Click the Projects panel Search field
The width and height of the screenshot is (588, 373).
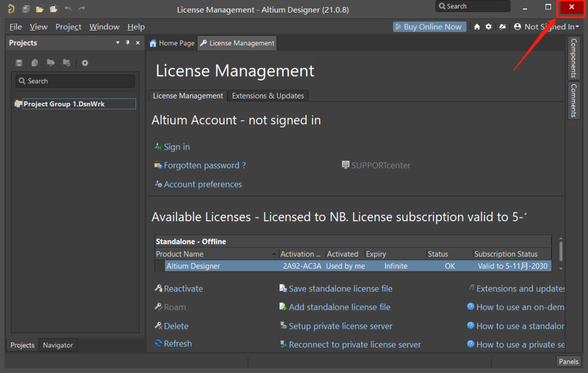pos(75,81)
